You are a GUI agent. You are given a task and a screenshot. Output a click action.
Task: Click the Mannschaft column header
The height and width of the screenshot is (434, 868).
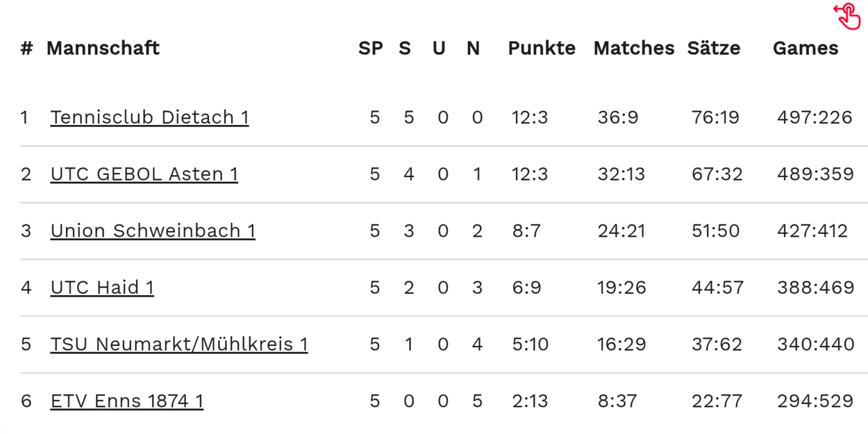click(103, 48)
